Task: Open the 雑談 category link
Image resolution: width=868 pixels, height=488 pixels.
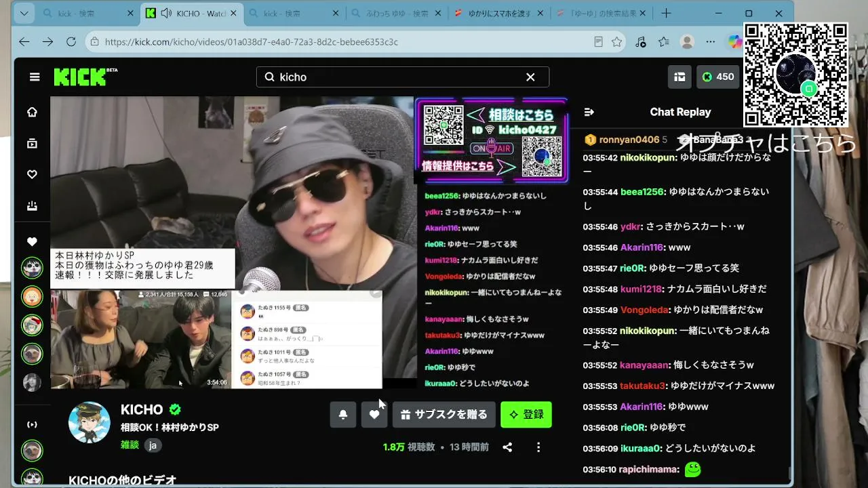Action: [130, 445]
